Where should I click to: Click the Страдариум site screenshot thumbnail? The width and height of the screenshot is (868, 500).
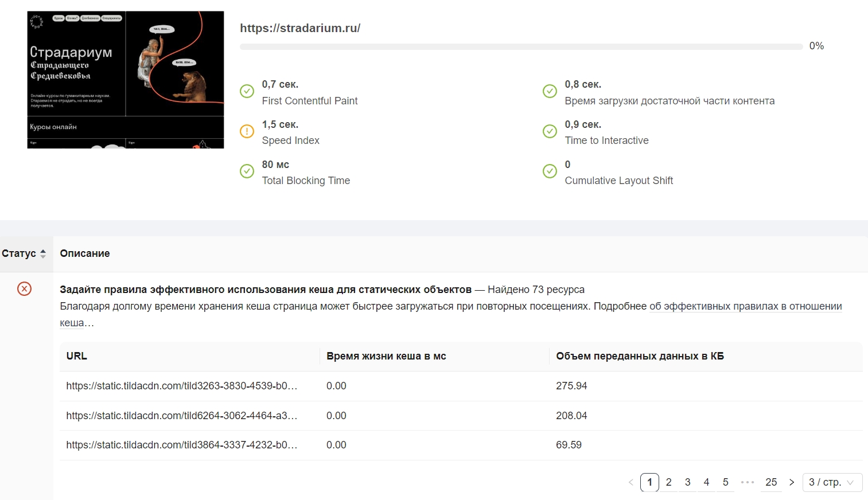(126, 80)
